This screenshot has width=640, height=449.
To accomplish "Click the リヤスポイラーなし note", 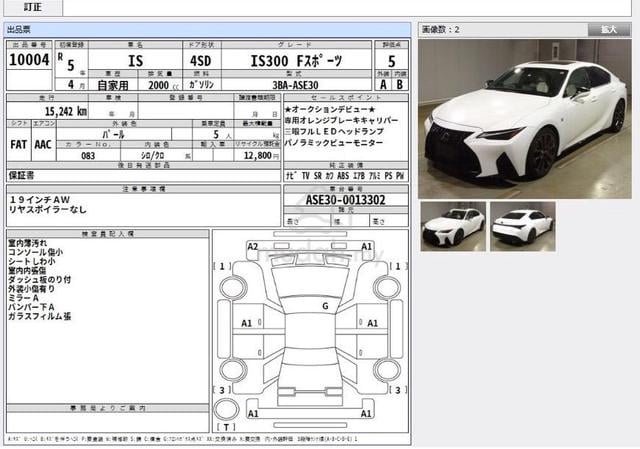I will point(48,209).
